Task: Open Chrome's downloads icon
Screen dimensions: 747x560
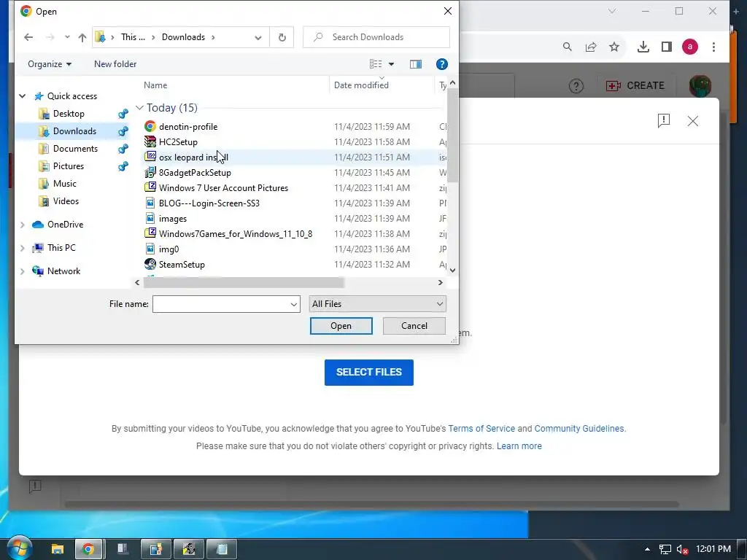Action: click(643, 47)
